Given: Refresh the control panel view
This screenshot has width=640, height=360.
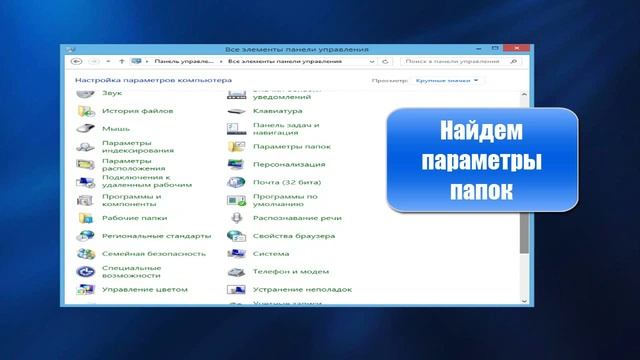Looking at the screenshot, I should 385,62.
